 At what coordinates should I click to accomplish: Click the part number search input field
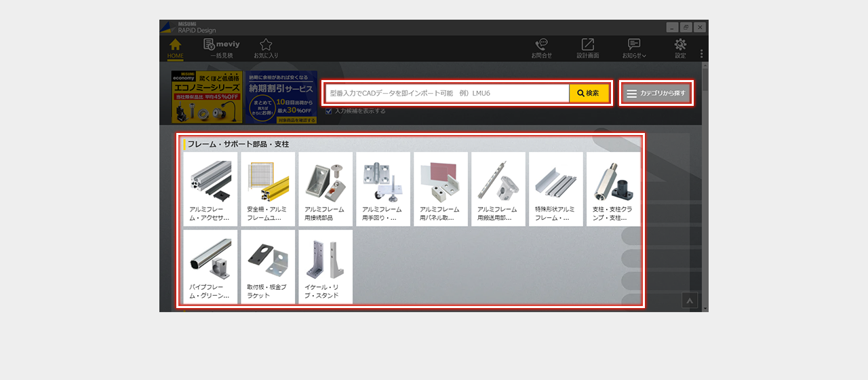point(448,93)
